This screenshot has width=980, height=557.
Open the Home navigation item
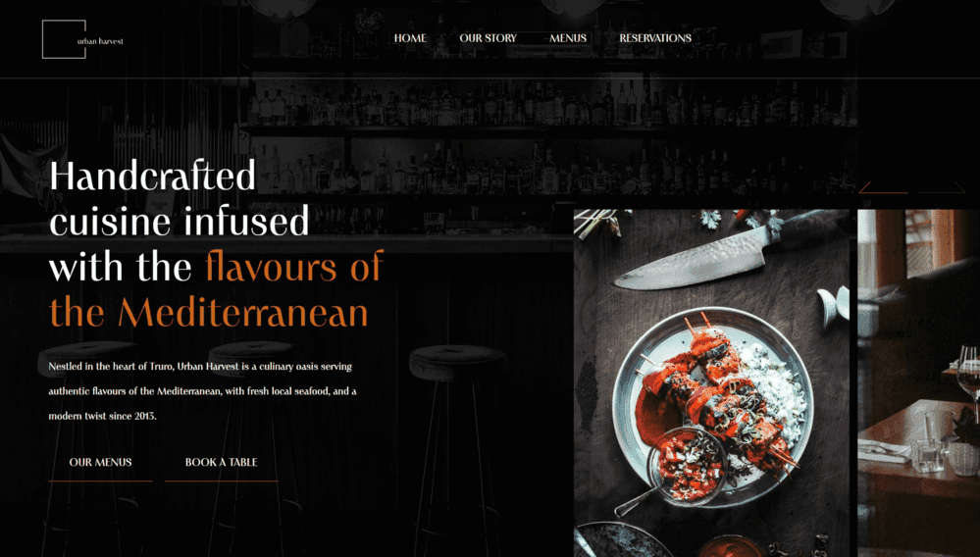pyautogui.click(x=410, y=38)
